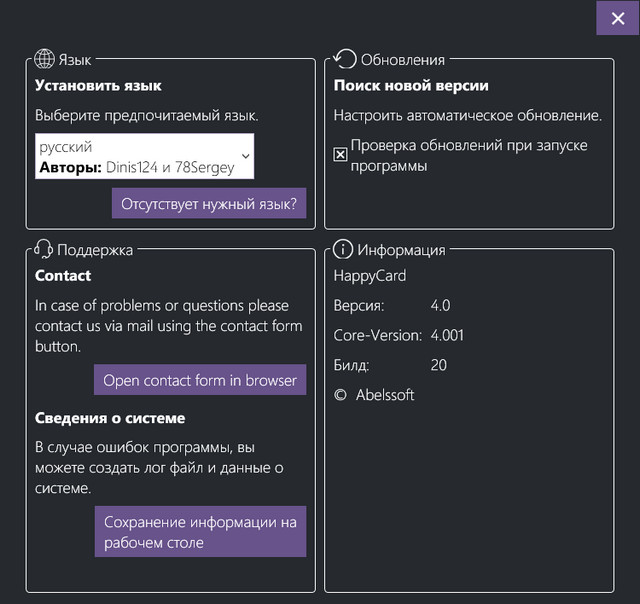Close the settings window with X
Viewport: 640px width, 604px height.
pos(617,18)
